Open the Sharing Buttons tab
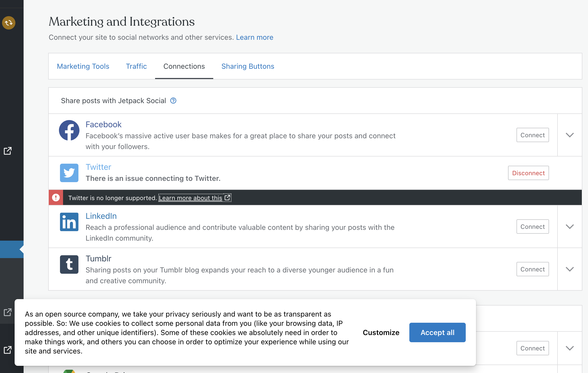The width and height of the screenshot is (588, 373). coord(248,66)
